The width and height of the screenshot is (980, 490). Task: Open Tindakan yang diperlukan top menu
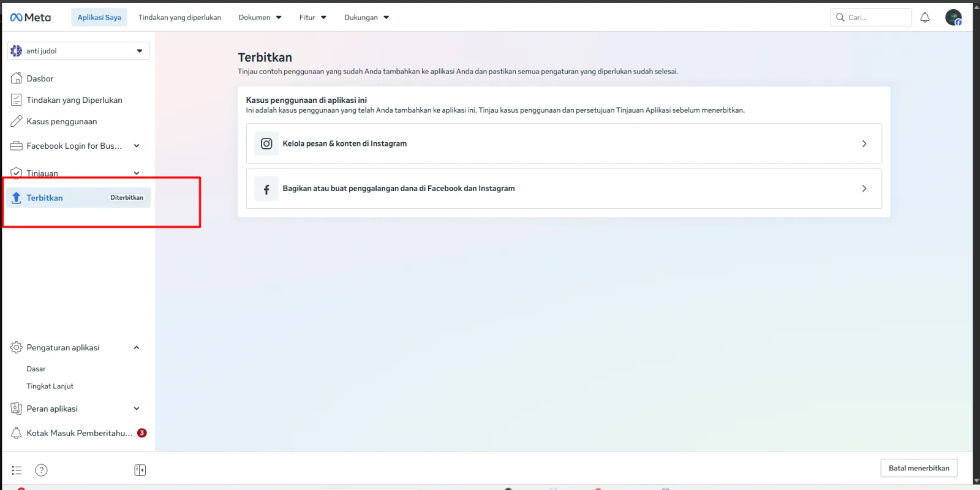pyautogui.click(x=179, y=17)
